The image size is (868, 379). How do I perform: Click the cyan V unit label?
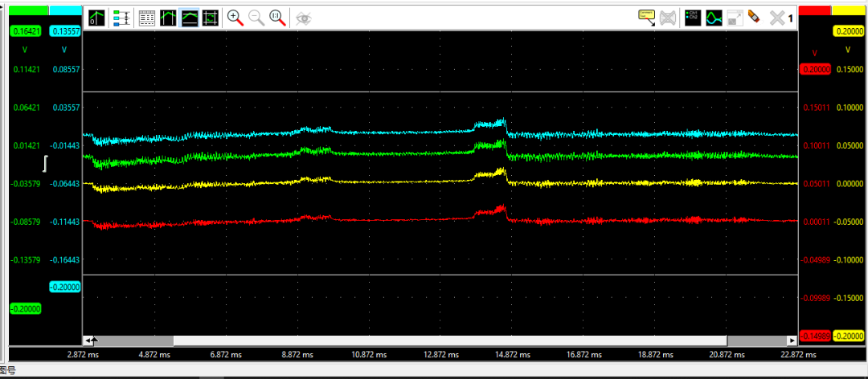64,50
